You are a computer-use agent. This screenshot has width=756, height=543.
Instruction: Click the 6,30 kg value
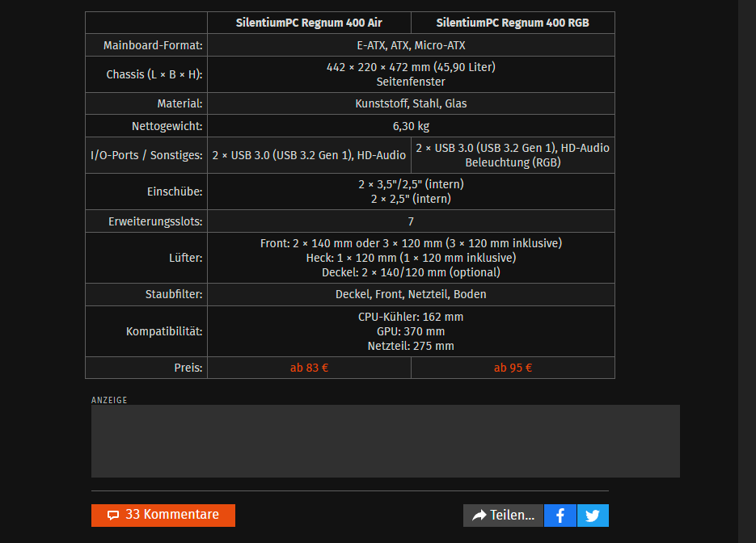[411, 126]
